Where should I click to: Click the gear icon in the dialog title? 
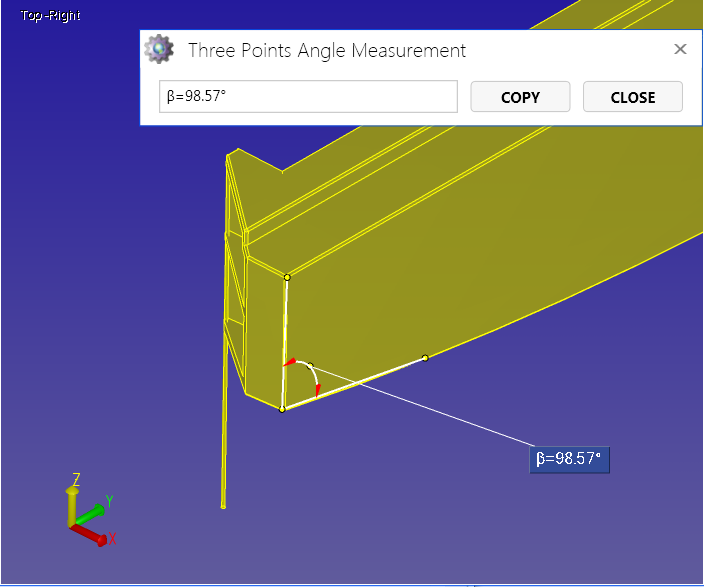pos(158,49)
